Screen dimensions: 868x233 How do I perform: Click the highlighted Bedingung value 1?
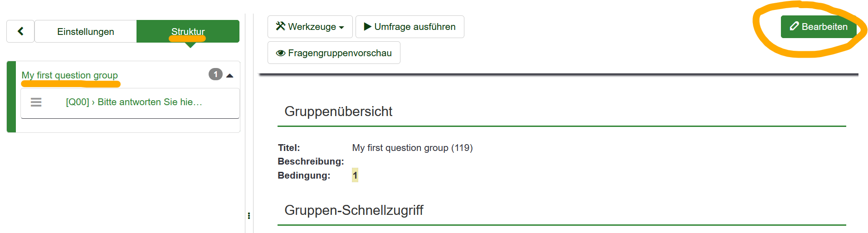(x=355, y=175)
